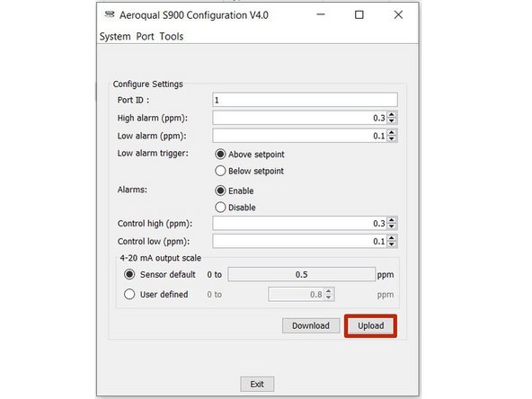Maximize the Aeroqual configuration window
Image resolution: width=532 pixels, height=399 pixels.
click(359, 14)
